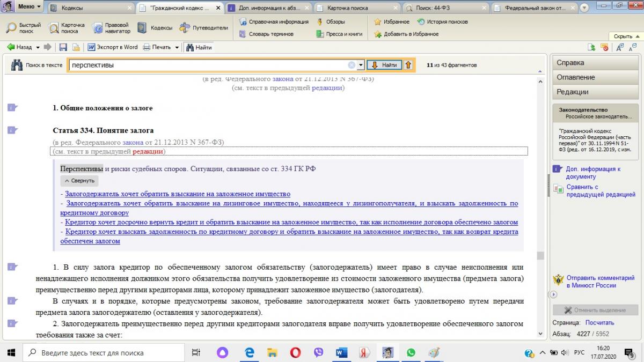This screenshot has height=362, width=644.
Task: Collapse the section with Свернуть button
Action: (x=79, y=181)
